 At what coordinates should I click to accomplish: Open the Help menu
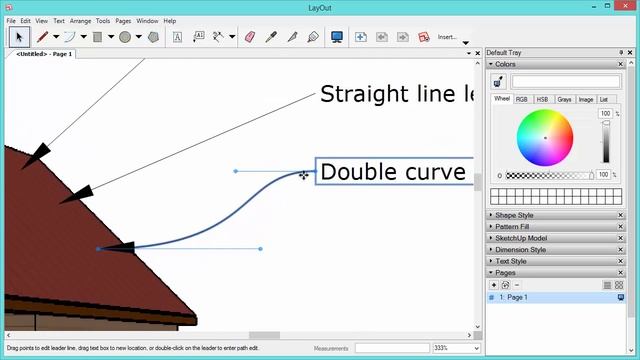[x=170, y=21]
